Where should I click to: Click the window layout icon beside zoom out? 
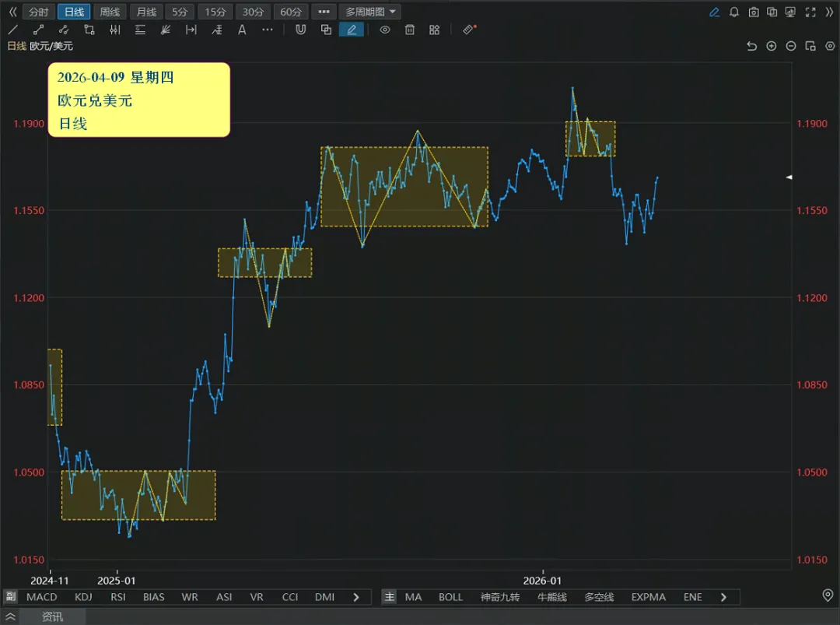tap(810, 46)
